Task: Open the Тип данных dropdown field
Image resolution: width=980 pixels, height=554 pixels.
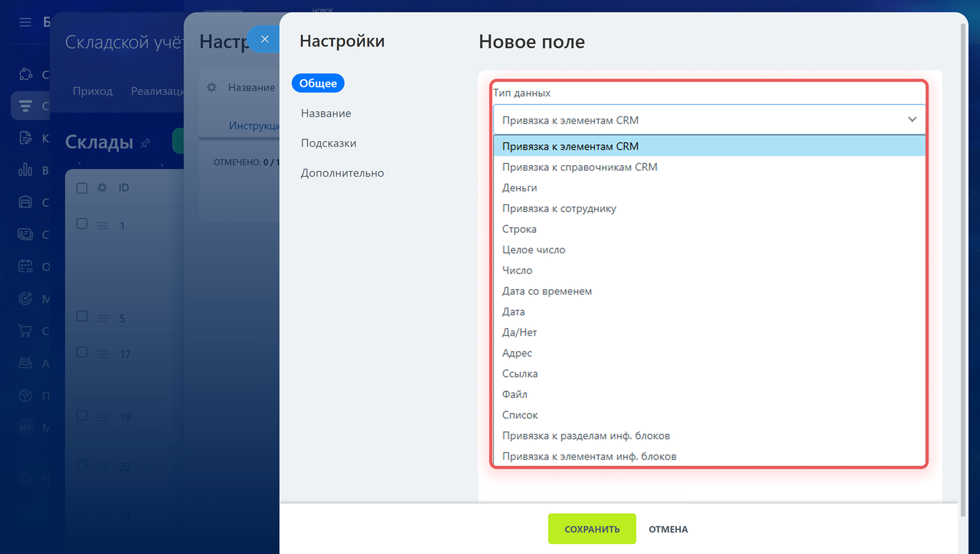Action: (708, 120)
